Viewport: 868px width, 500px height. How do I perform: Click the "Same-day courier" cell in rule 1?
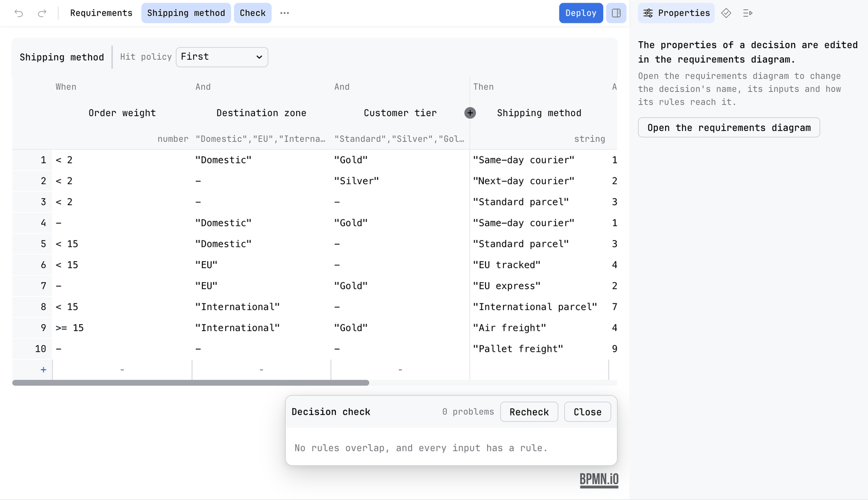pos(539,160)
